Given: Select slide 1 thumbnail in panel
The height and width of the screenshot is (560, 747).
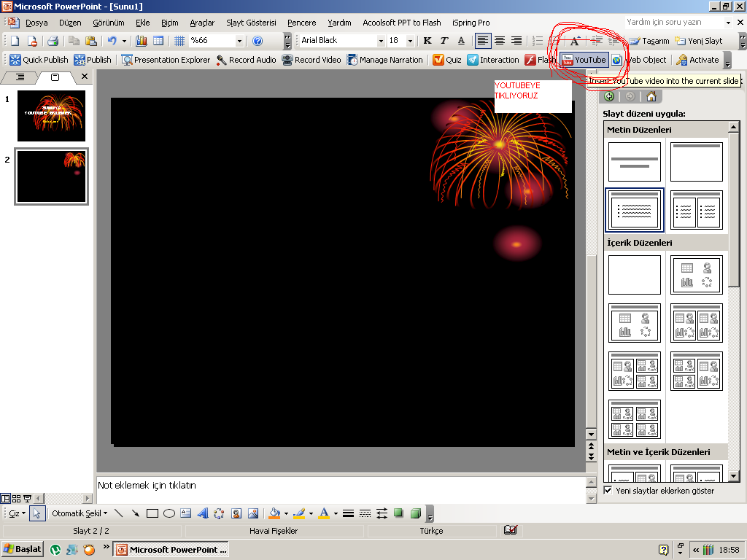Looking at the screenshot, I should 51,115.
